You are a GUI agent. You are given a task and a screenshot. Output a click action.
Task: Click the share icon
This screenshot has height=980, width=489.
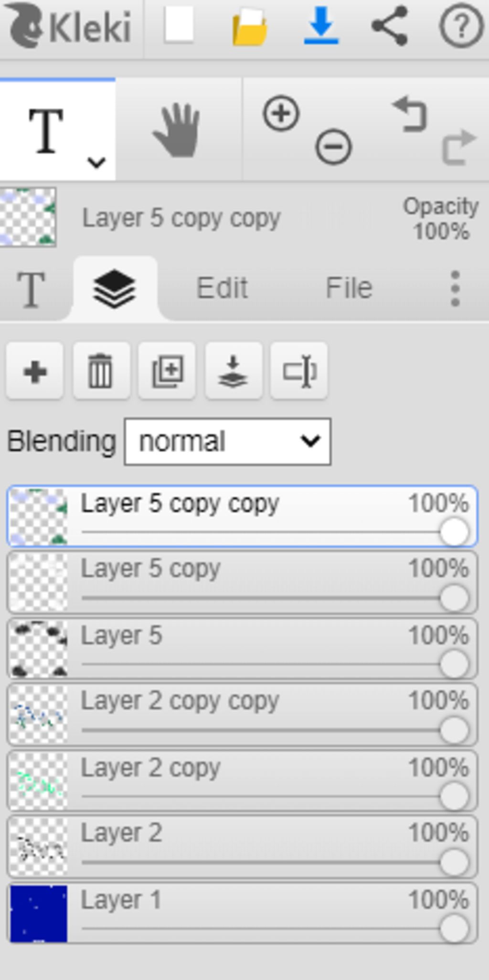click(x=390, y=25)
